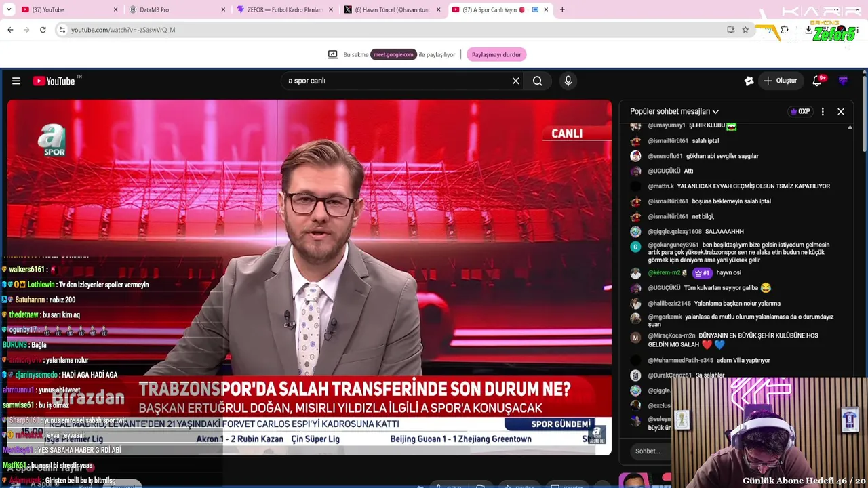Click the @enesoflu61 avatar in chat
868x488 pixels.
coord(635,156)
